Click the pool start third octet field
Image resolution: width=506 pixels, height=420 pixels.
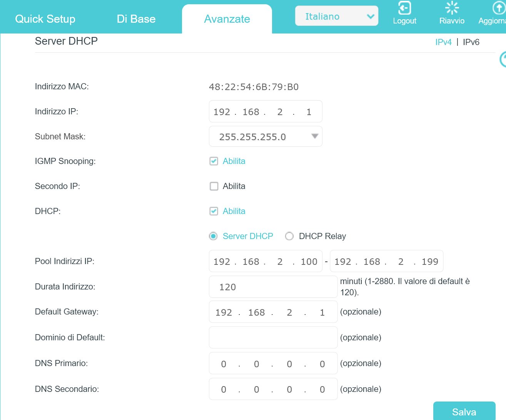pos(280,262)
